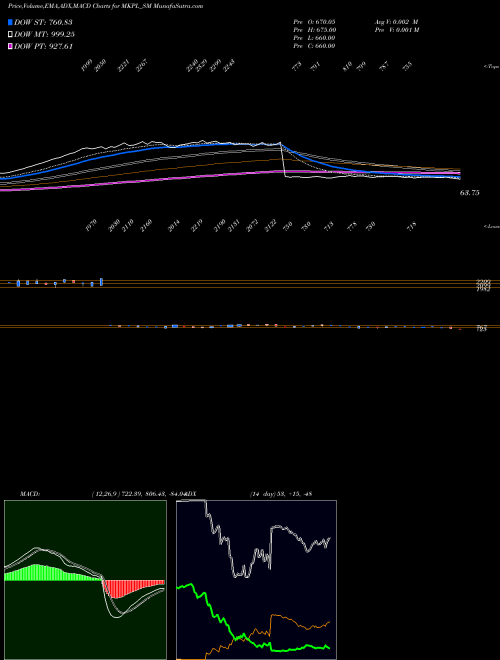Click the last price label 63.75
The image size is (500, 660).
tap(470, 193)
